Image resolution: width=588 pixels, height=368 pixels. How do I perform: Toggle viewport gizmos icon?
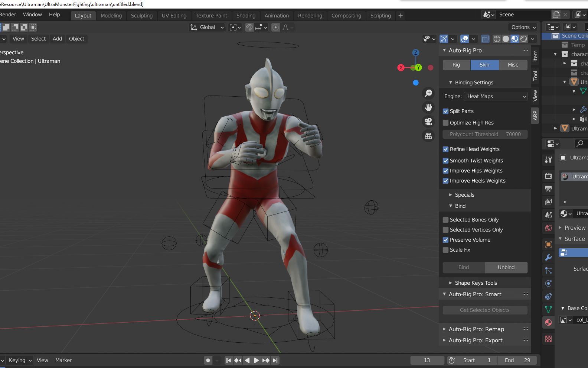pos(444,39)
